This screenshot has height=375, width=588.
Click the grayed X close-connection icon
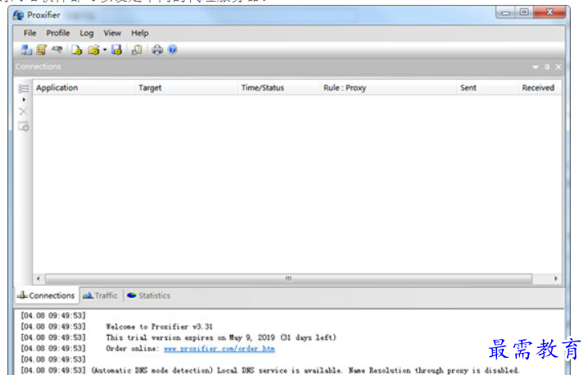tap(23, 111)
